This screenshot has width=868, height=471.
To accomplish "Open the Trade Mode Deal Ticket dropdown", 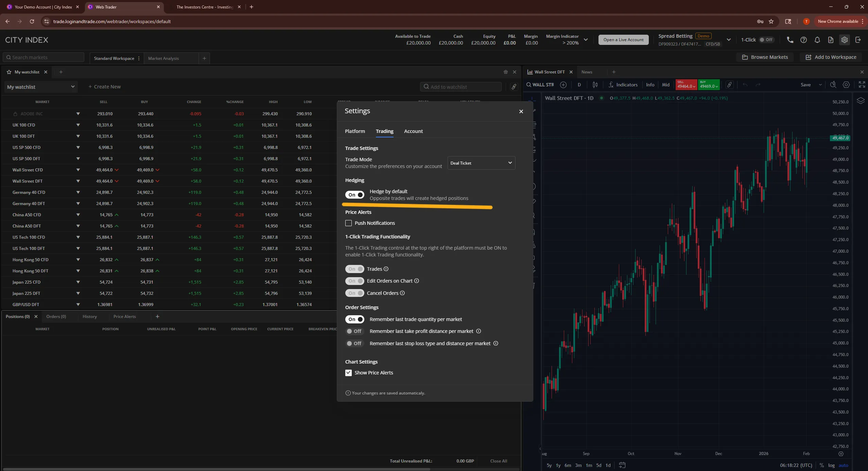I will [x=481, y=163].
